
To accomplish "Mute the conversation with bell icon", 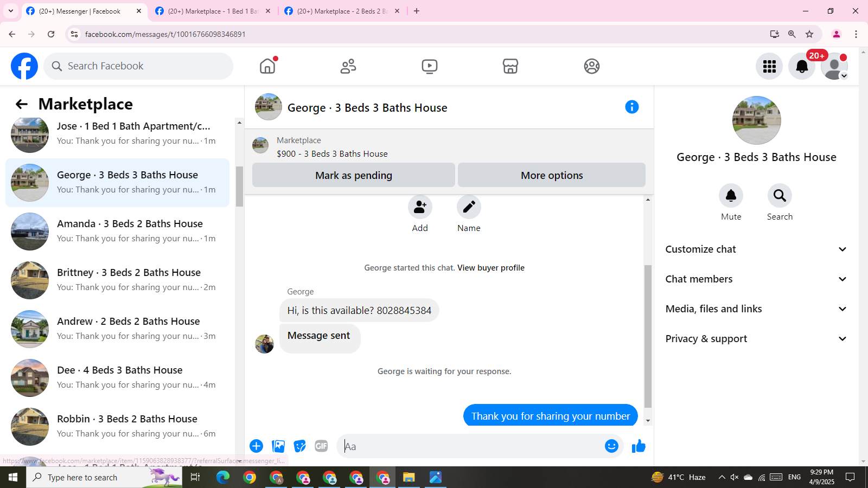I will click(731, 196).
